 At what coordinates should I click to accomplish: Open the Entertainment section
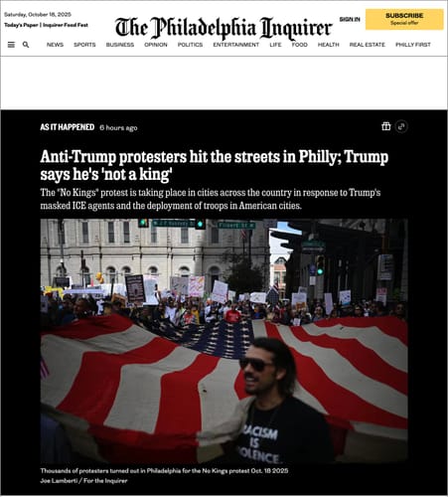(x=236, y=45)
